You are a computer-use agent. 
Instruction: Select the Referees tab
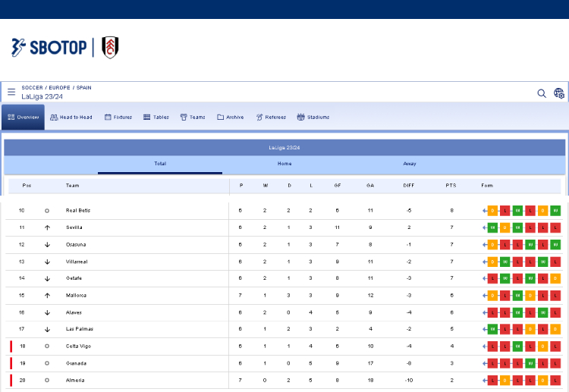(x=271, y=118)
